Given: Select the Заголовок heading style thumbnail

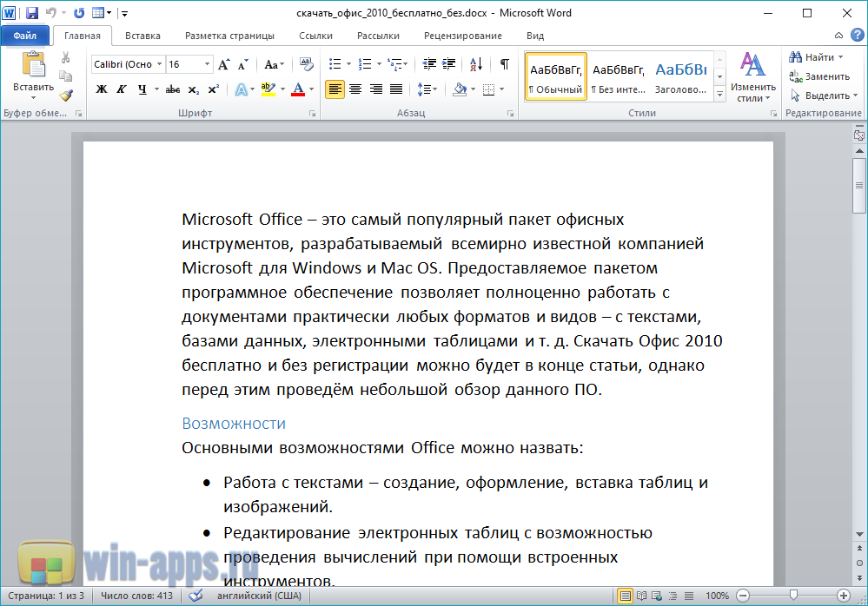Looking at the screenshot, I should click(680, 76).
